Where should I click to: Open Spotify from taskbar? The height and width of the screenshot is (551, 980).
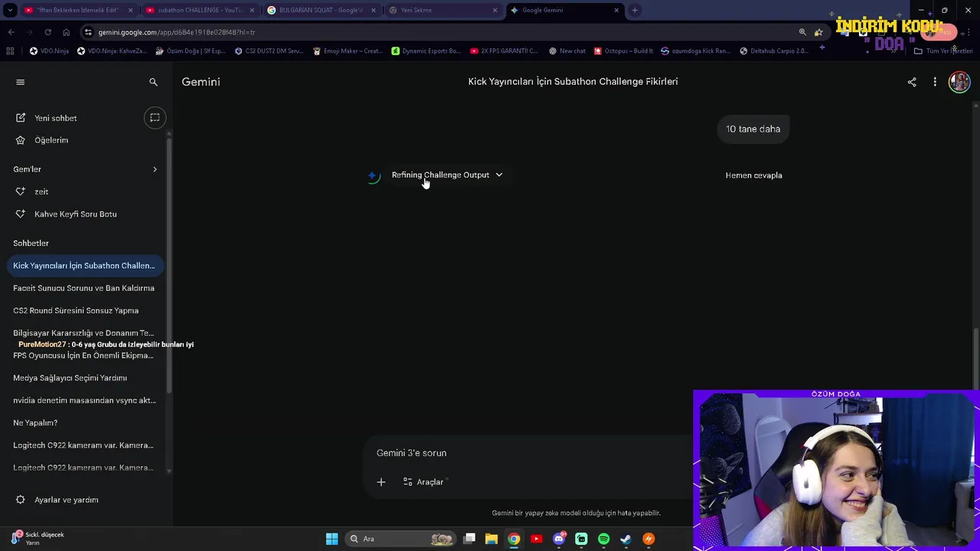(x=603, y=539)
